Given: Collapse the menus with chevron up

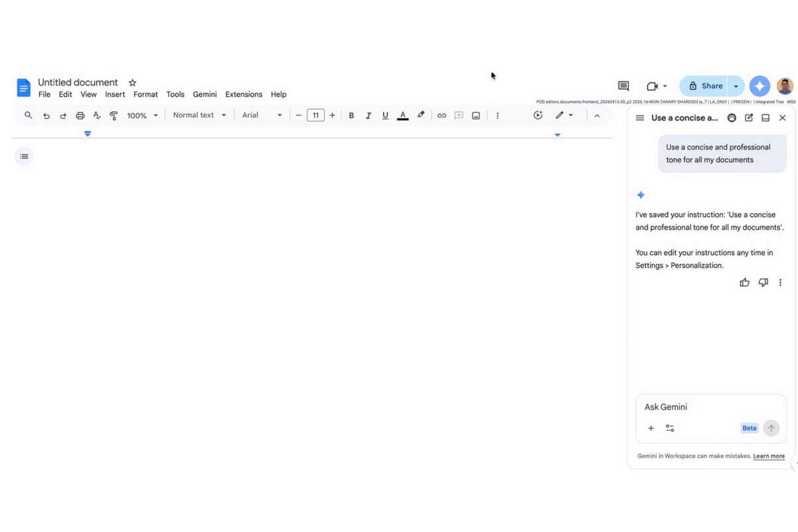Looking at the screenshot, I should [597, 116].
